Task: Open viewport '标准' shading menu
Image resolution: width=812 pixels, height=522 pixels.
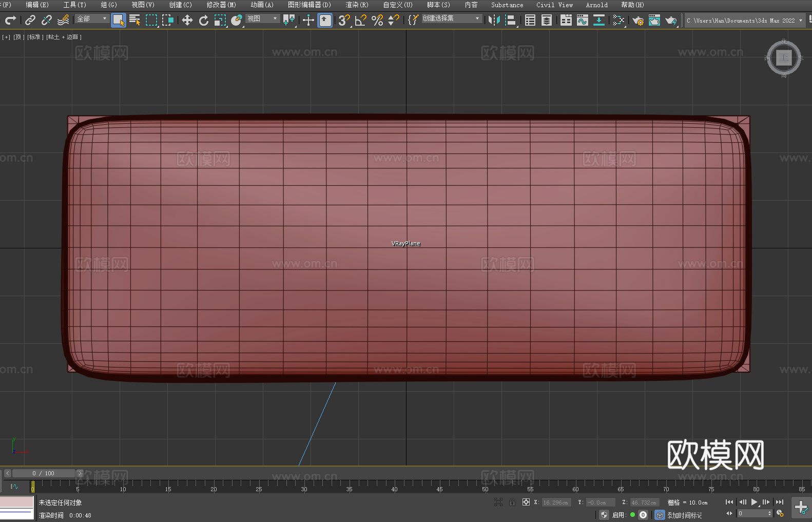Action: (35, 37)
